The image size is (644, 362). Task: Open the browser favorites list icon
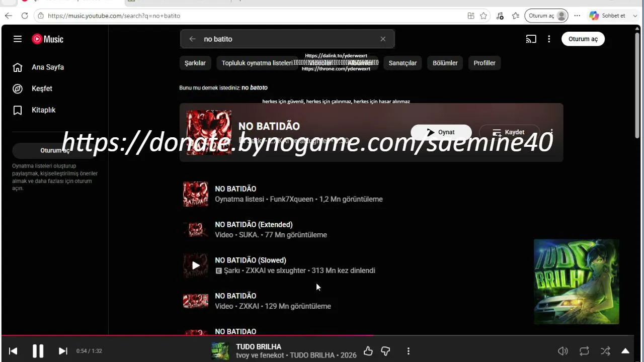[x=516, y=16]
